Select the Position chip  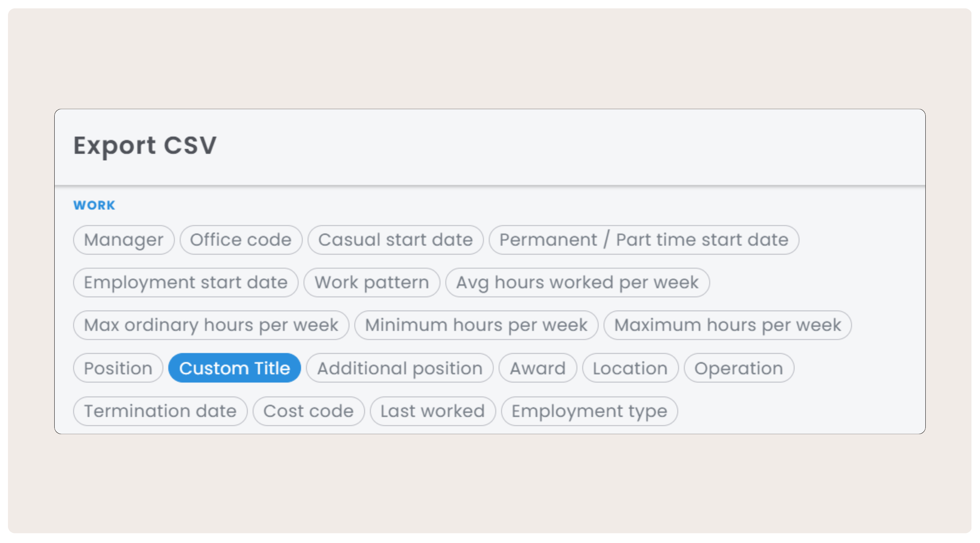[x=118, y=368]
